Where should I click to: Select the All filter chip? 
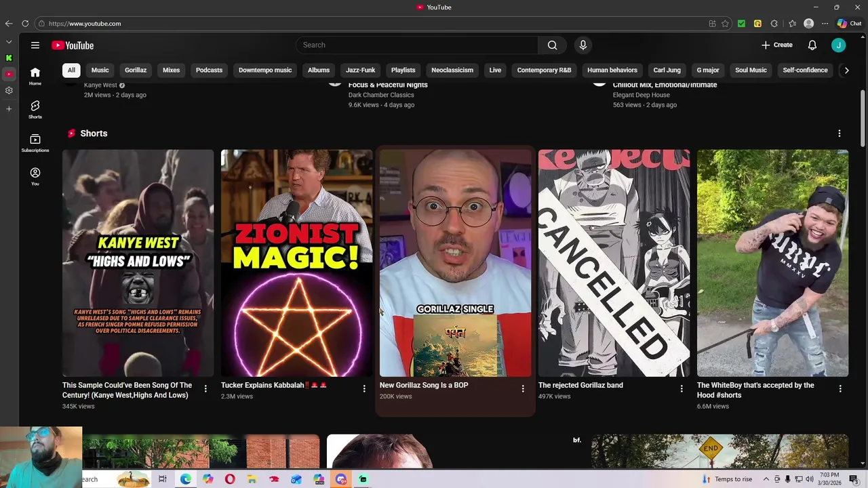click(x=71, y=70)
